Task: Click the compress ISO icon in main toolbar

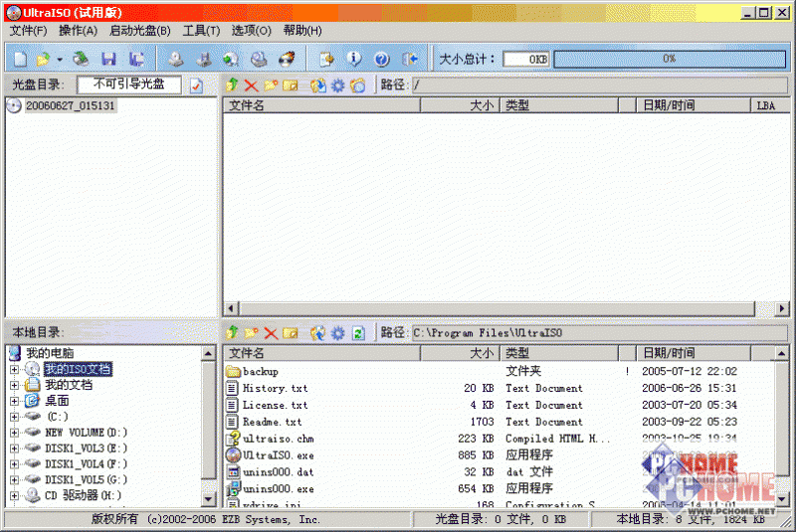Action: [204, 59]
